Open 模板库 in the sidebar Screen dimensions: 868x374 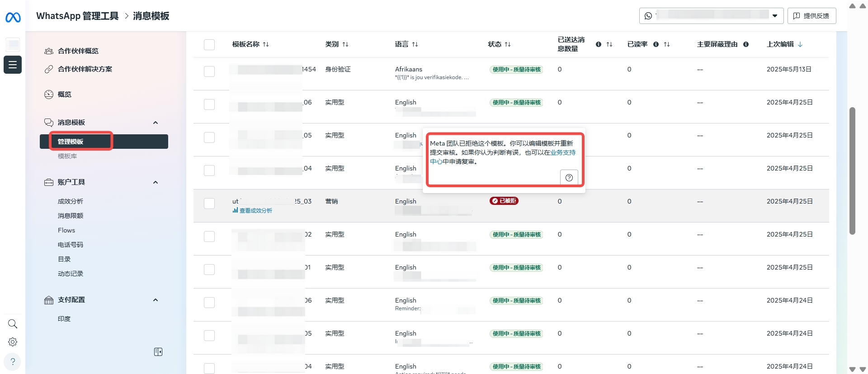pos(67,156)
